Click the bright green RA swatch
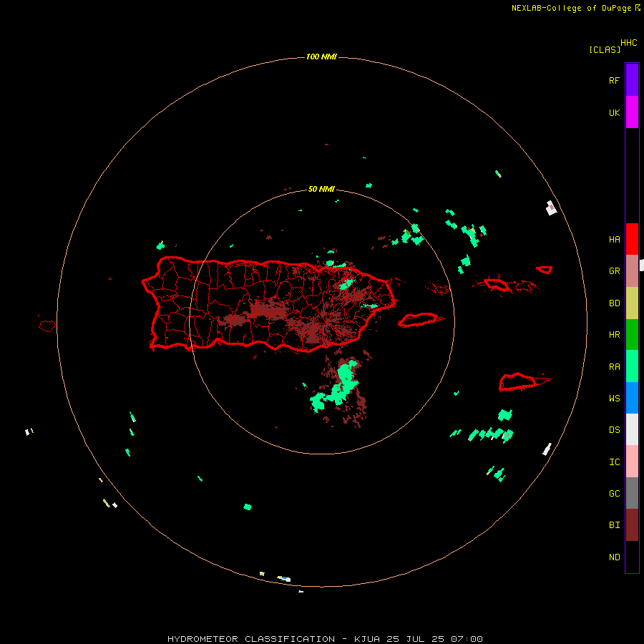This screenshot has width=644, height=644. [632, 366]
